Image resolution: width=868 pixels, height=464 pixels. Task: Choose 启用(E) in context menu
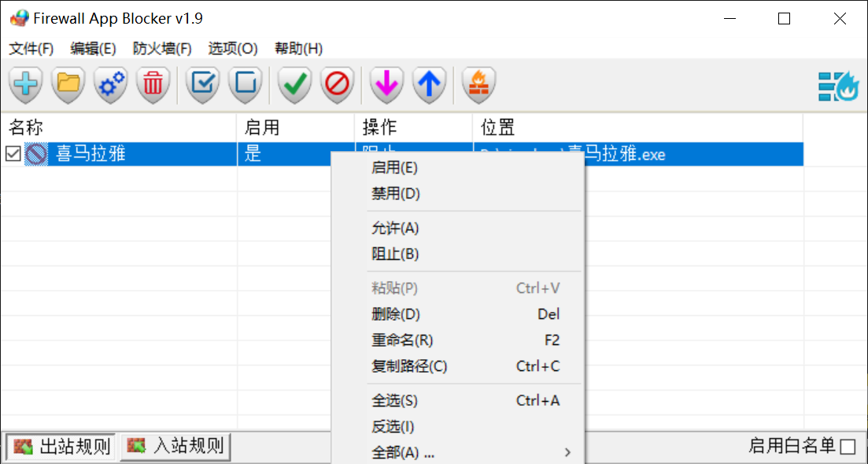click(x=457, y=168)
